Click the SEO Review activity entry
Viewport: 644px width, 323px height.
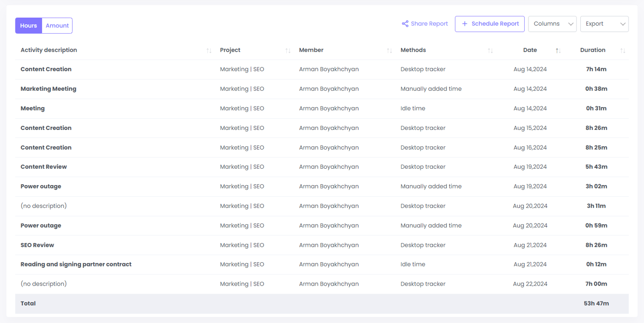coord(37,244)
